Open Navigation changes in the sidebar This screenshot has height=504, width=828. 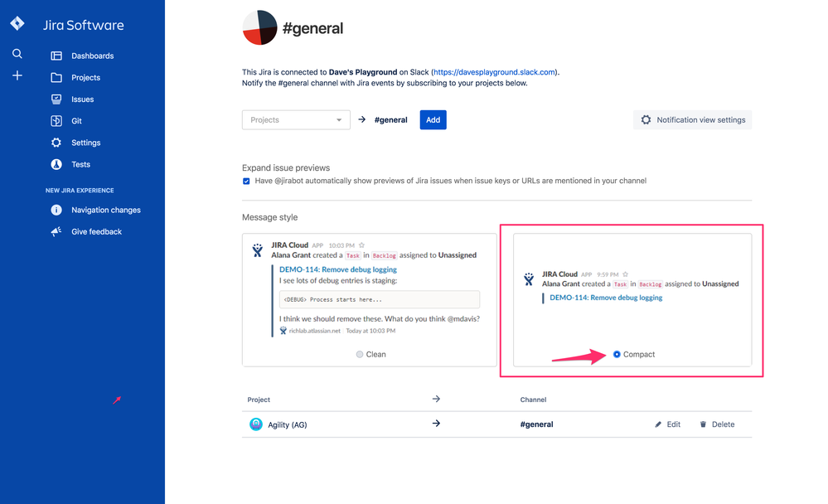coord(106,210)
